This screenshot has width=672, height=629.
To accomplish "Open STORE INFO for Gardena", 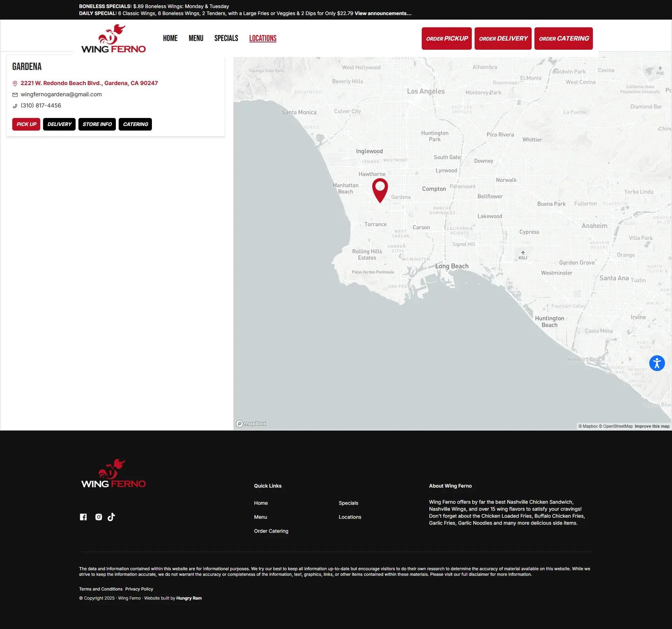I will pos(97,124).
